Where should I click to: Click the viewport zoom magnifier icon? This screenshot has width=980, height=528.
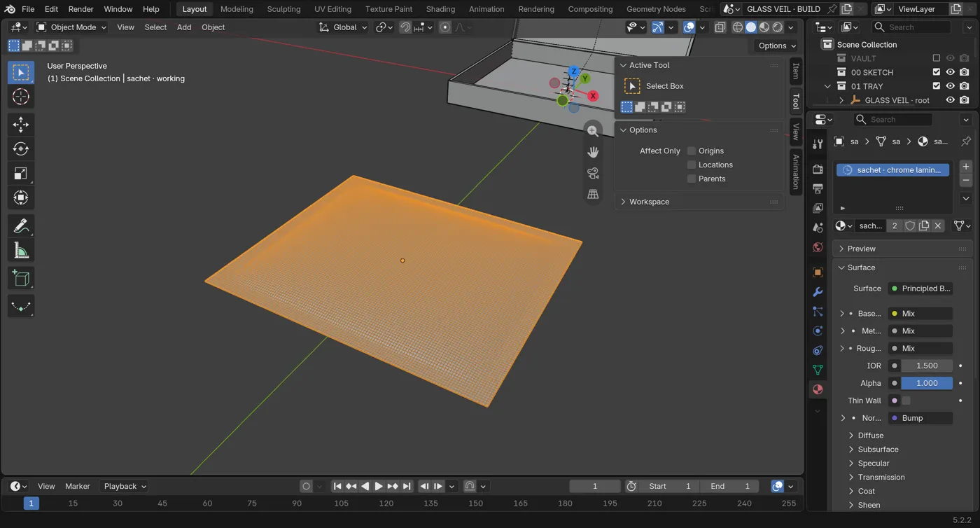pos(593,131)
